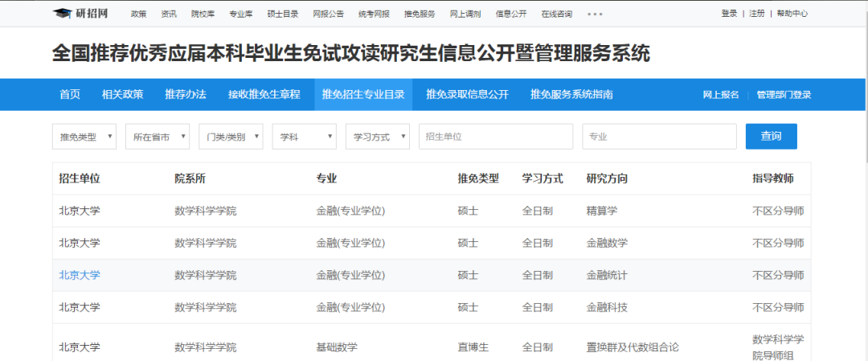Image resolution: width=868 pixels, height=361 pixels.
Task: Open 帮助中心 link
Action: 792,14
